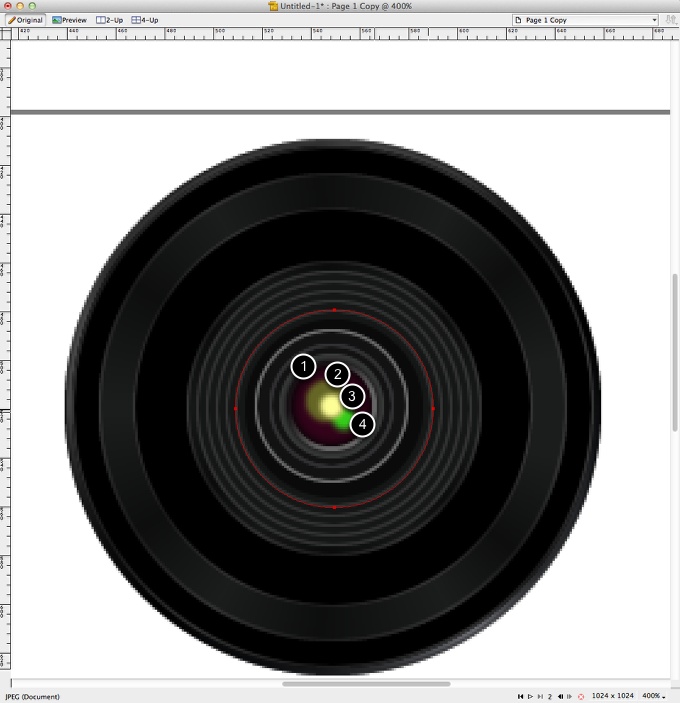Switch to the Original view tab
Viewport: 680px width, 703px height.
pyautogui.click(x=26, y=20)
